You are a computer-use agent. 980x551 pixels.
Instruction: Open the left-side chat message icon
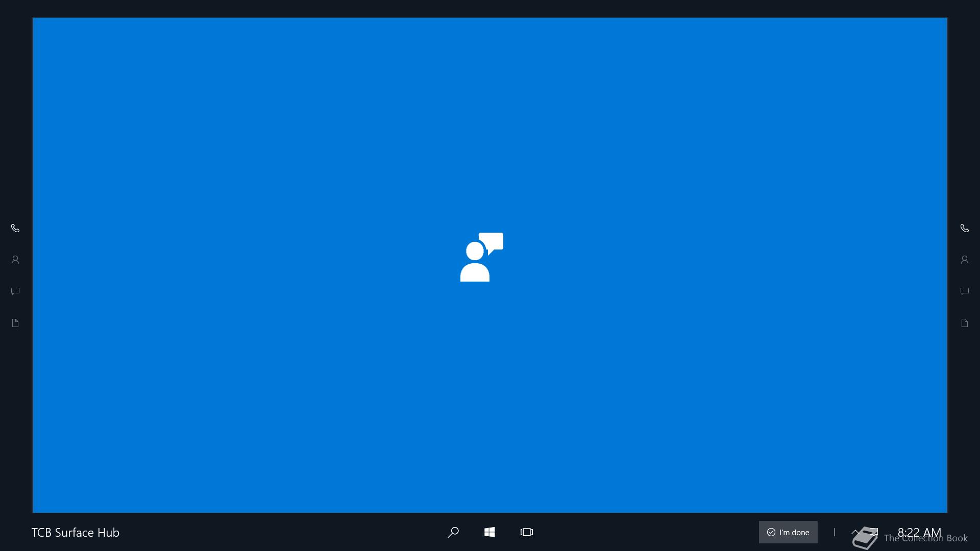point(15,291)
